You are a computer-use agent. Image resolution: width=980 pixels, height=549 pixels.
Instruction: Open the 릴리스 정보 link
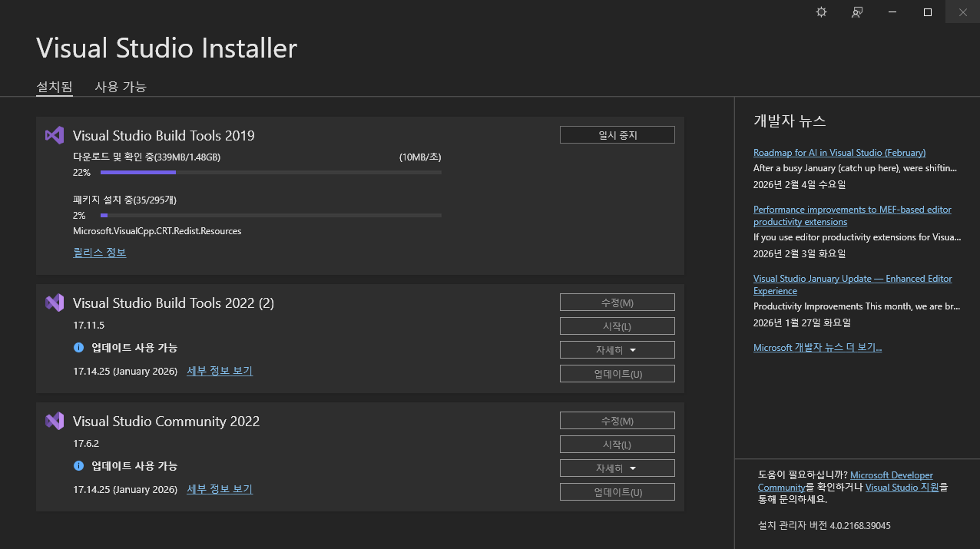[x=100, y=253]
